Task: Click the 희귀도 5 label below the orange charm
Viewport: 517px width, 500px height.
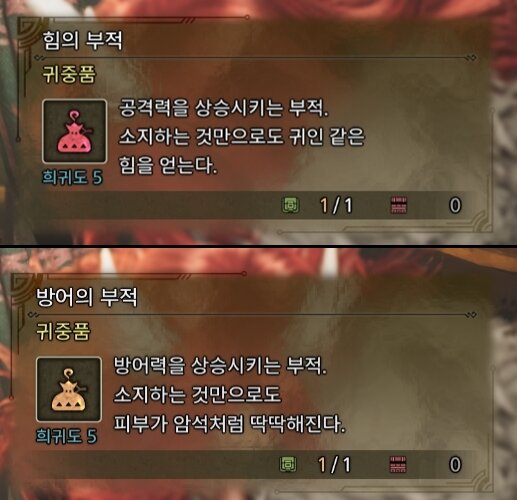Action: coord(66,436)
